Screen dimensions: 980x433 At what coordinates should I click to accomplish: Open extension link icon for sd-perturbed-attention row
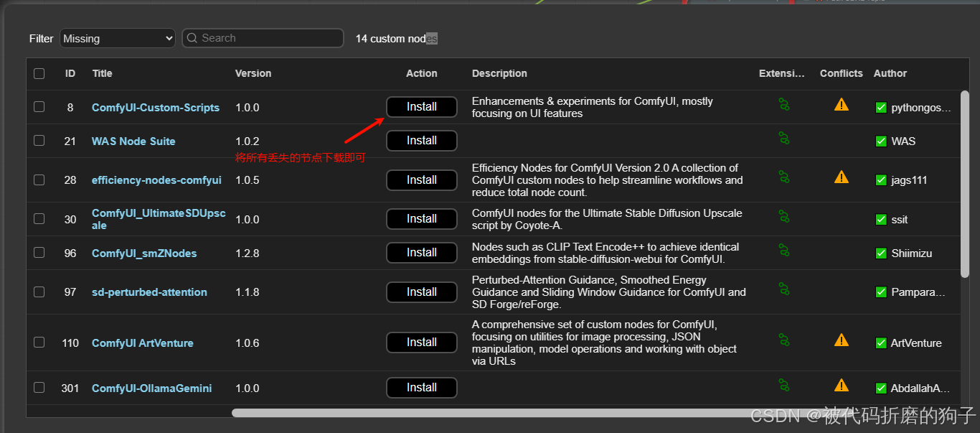pyautogui.click(x=783, y=289)
